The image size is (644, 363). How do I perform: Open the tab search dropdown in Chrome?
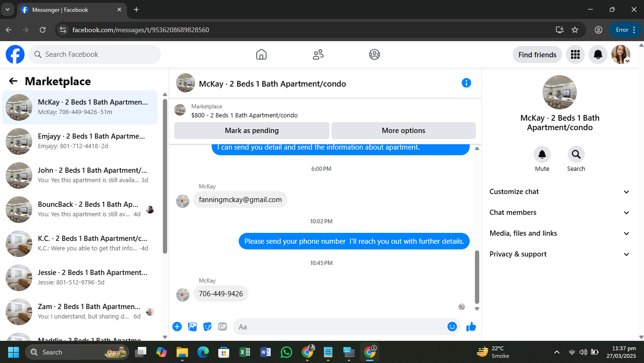click(8, 9)
